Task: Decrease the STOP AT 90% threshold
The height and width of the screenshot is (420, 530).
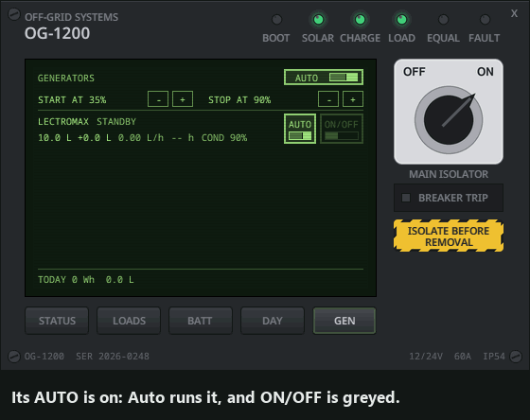Action: [x=328, y=99]
